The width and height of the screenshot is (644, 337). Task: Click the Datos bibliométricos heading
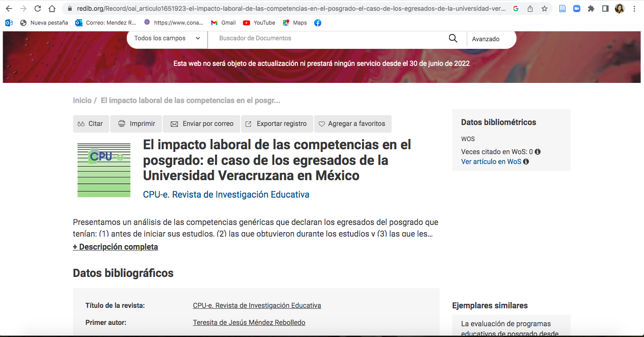(x=498, y=122)
